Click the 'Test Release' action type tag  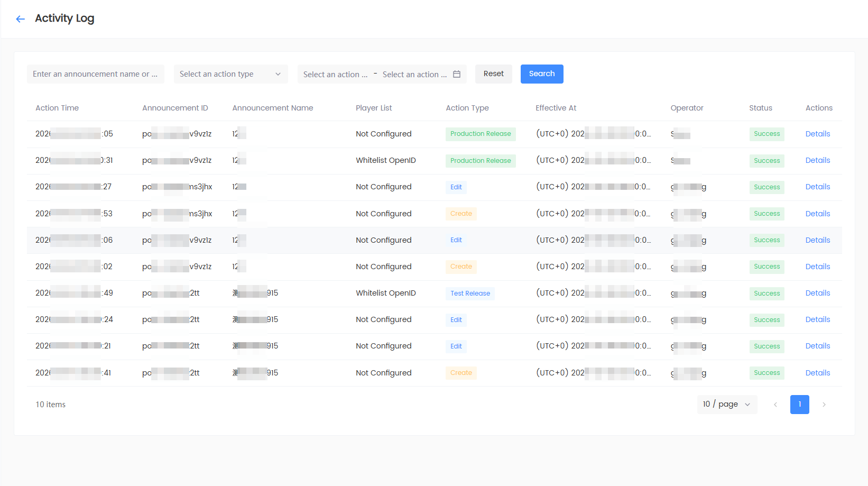coord(470,294)
